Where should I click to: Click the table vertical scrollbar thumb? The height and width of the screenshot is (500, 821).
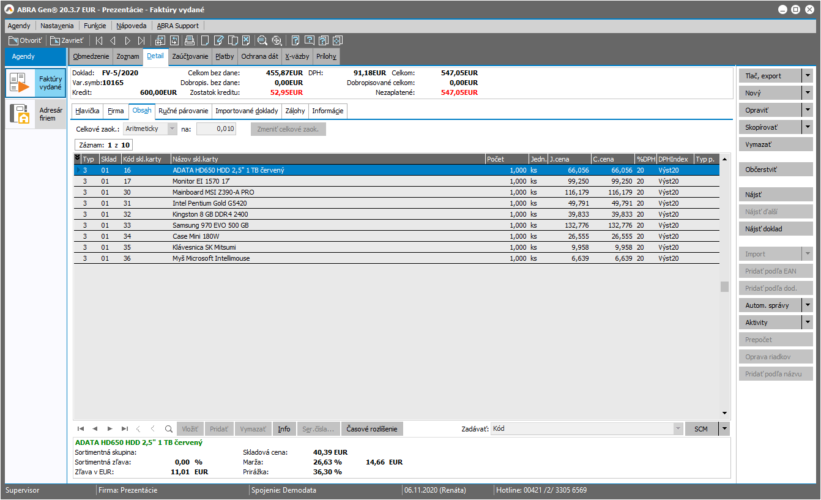pyautogui.click(x=725, y=288)
